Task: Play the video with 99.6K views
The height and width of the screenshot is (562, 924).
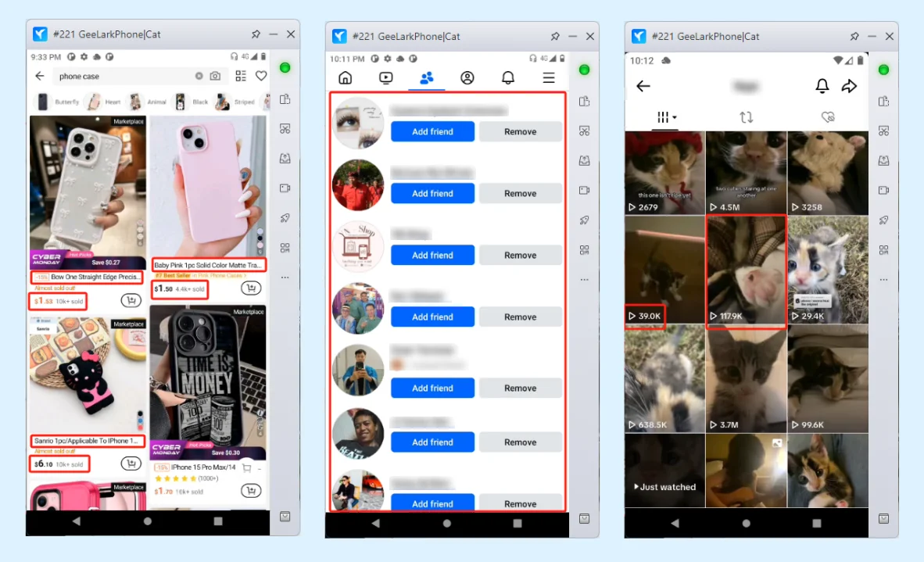Action: [828, 379]
